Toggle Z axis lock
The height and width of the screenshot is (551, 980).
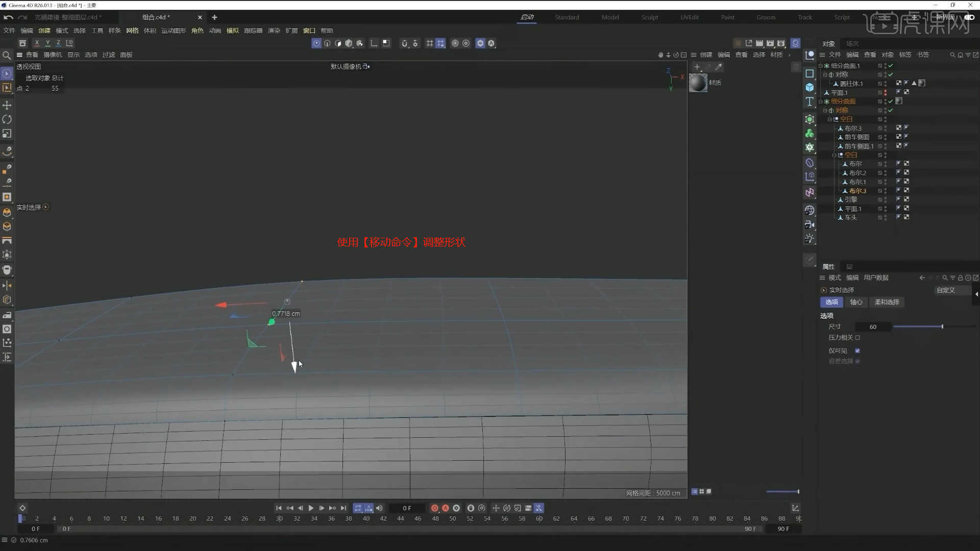[58, 43]
